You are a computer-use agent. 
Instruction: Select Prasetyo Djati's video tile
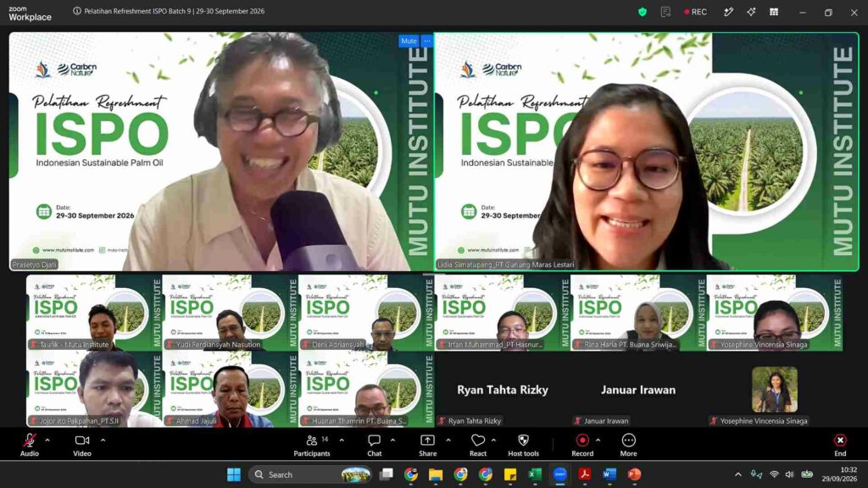tap(221, 152)
